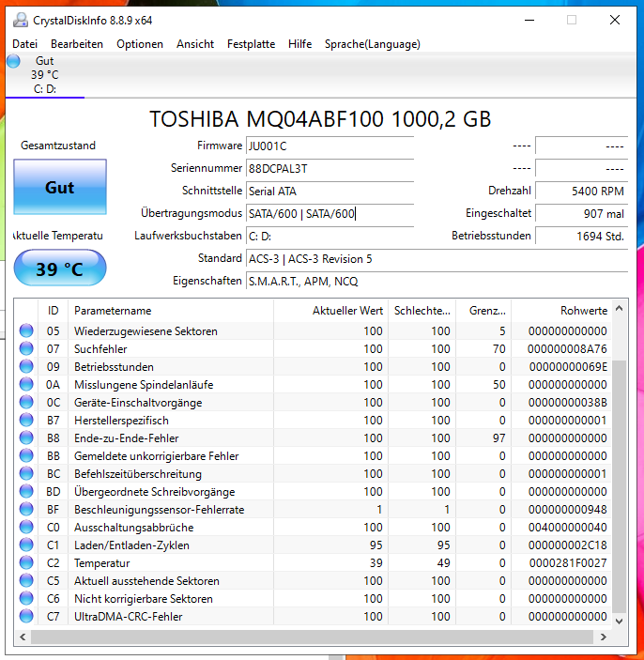644x660 pixels.
Task: Open the Bearbeiten menu
Action: pyautogui.click(x=77, y=44)
